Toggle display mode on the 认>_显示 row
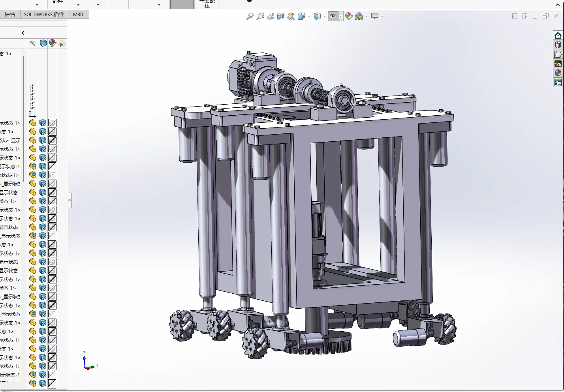564x392 pixels. tap(43, 140)
